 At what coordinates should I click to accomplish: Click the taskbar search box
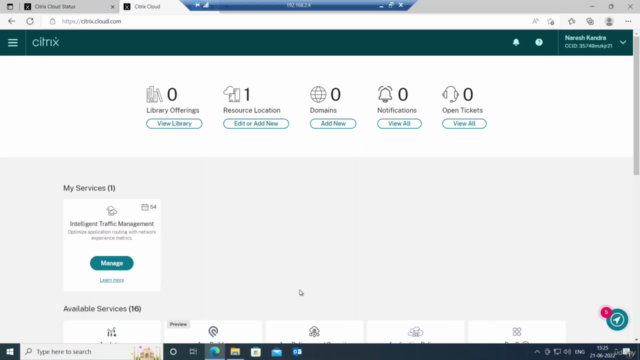(x=92, y=351)
